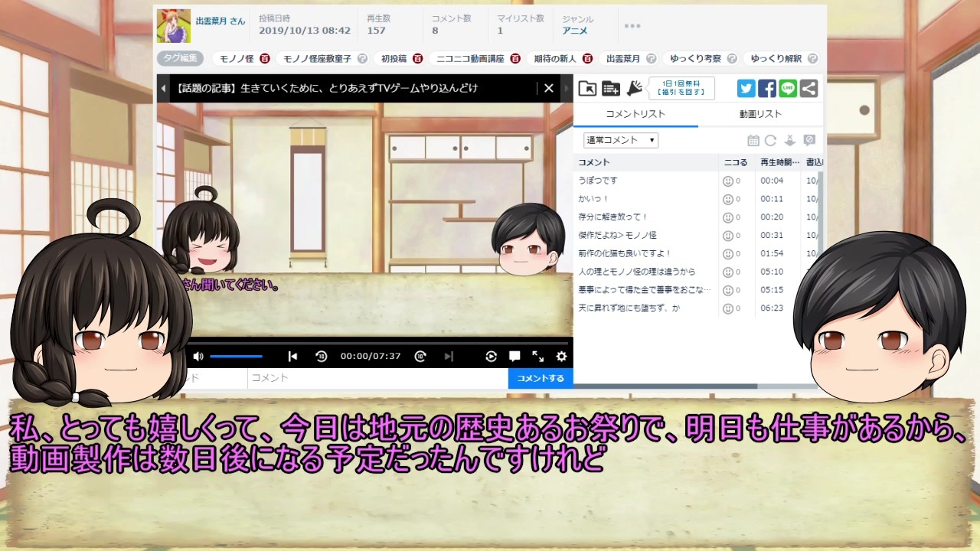Open the three-dot more options menu
This screenshot has height=551, width=980.
[632, 26]
